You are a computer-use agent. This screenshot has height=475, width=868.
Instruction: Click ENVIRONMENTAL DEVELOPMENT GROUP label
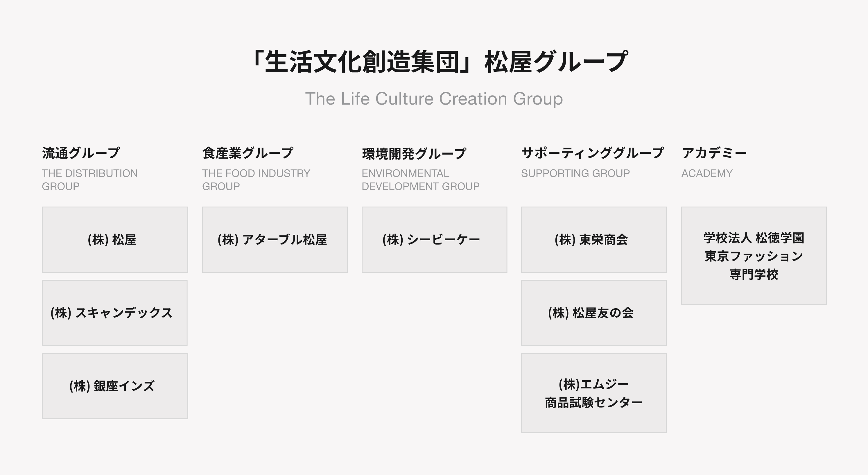click(x=421, y=180)
